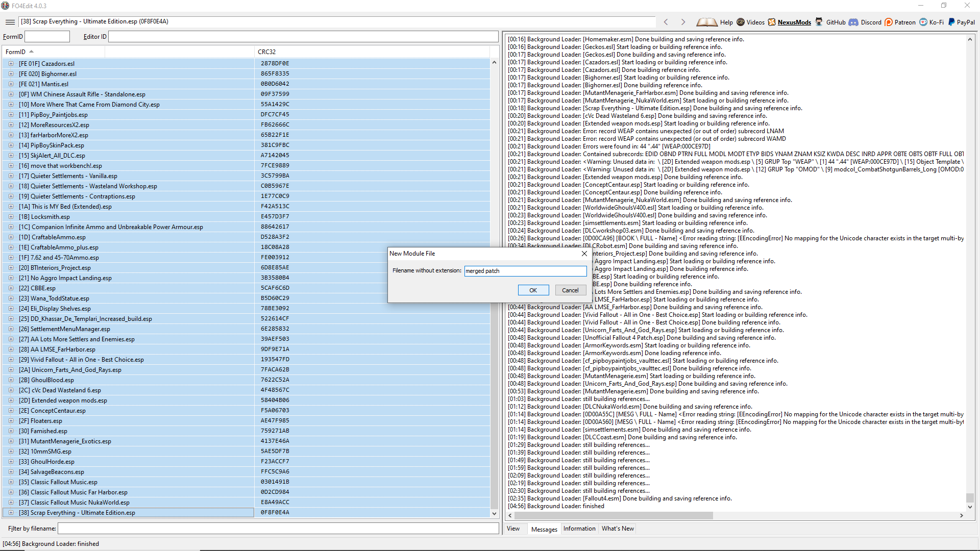
Task: Open the PayPal donation link
Action: point(961,22)
